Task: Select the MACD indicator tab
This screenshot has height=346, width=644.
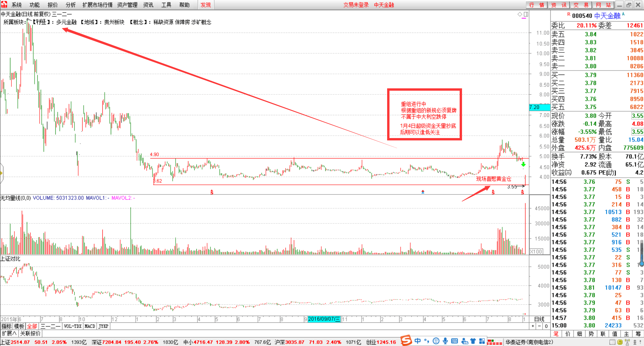Action: 90,326
